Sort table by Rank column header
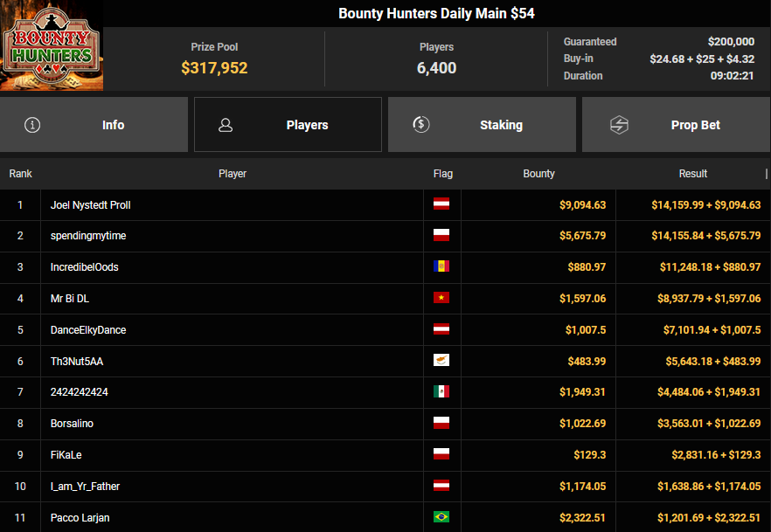This screenshot has width=771, height=532. pyautogui.click(x=20, y=174)
